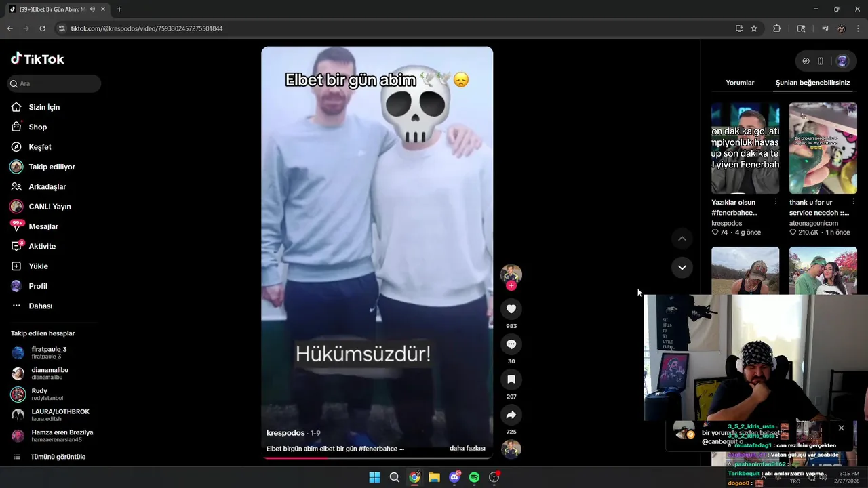Click the phone app icon at top right
The width and height of the screenshot is (868, 488).
(x=821, y=61)
